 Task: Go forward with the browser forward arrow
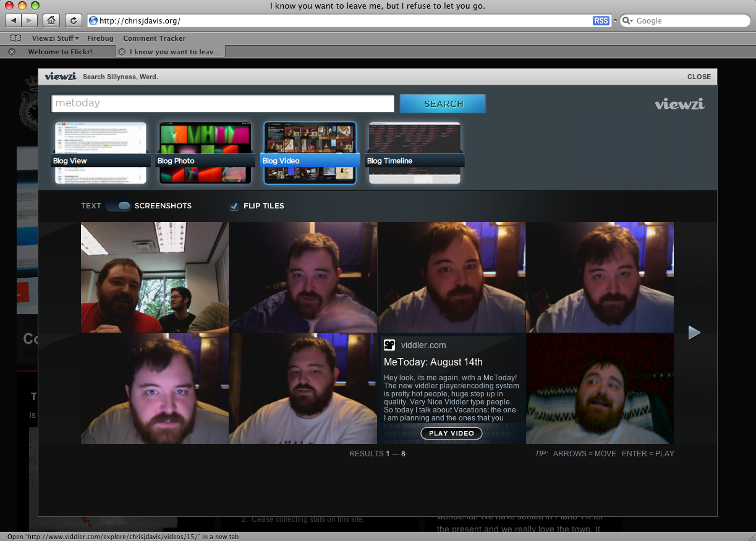point(29,20)
